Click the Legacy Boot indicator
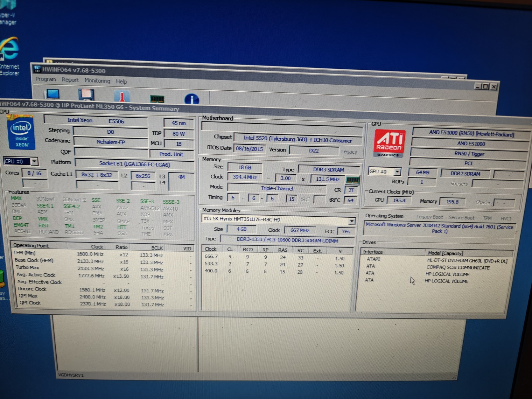532x399 pixels. (x=429, y=217)
